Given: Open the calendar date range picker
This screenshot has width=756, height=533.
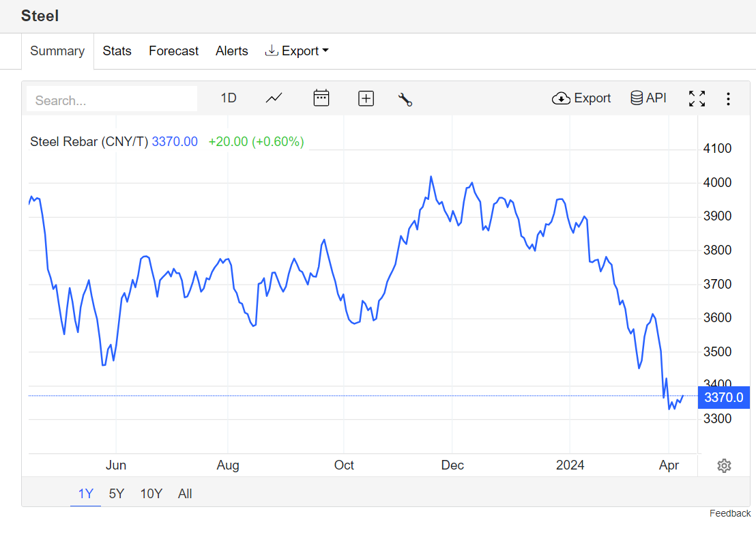Looking at the screenshot, I should point(321,98).
